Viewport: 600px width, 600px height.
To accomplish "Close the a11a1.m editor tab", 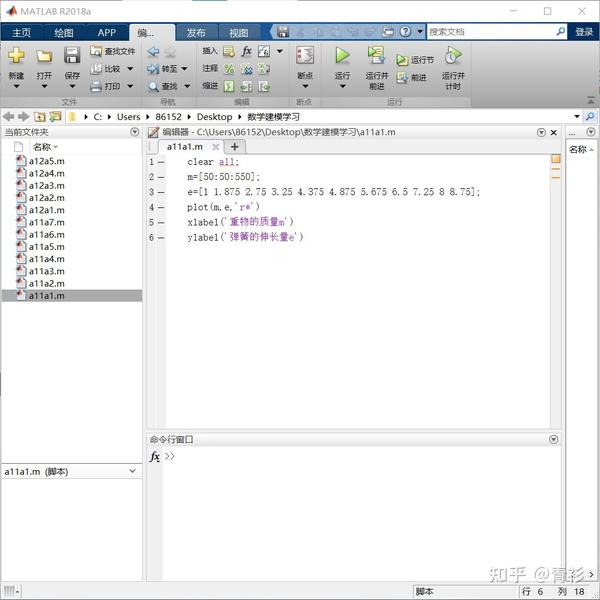I will 216,147.
